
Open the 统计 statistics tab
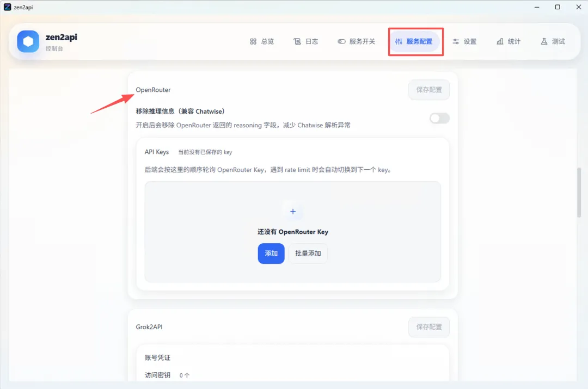pyautogui.click(x=509, y=41)
